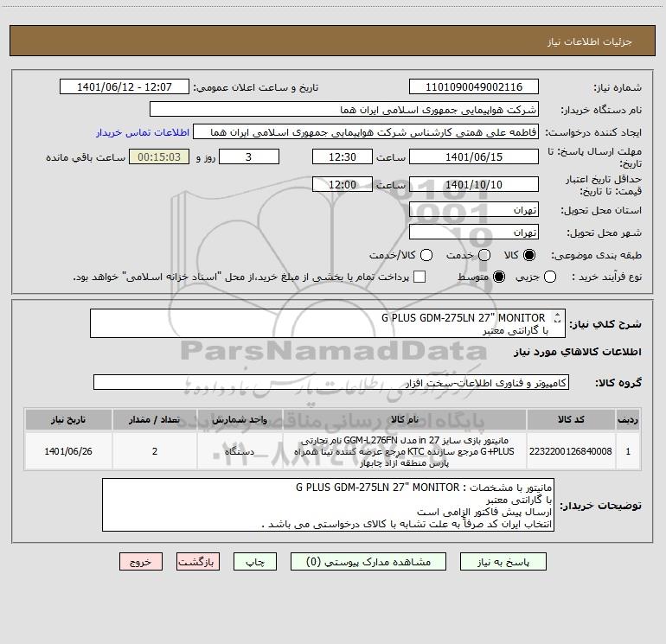Click the unit cell دستگاه
This screenshot has width=666, height=644.
click(x=240, y=451)
